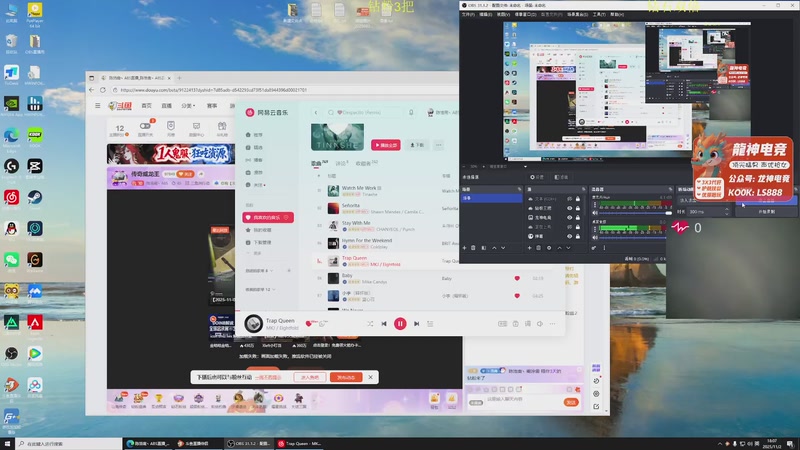Open the 分类 dropdown on Douyu navigation

click(x=188, y=106)
